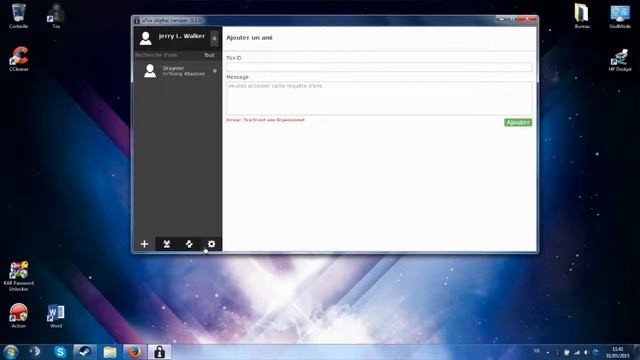This screenshot has width=640, height=360.
Task: Open the Tout contact filter
Action: (x=209, y=55)
